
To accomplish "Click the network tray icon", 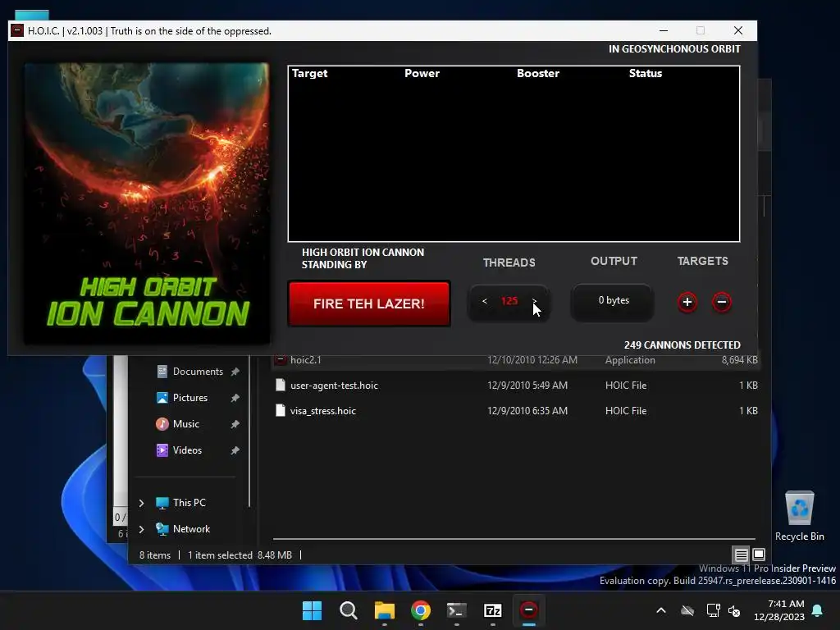I will (x=713, y=610).
